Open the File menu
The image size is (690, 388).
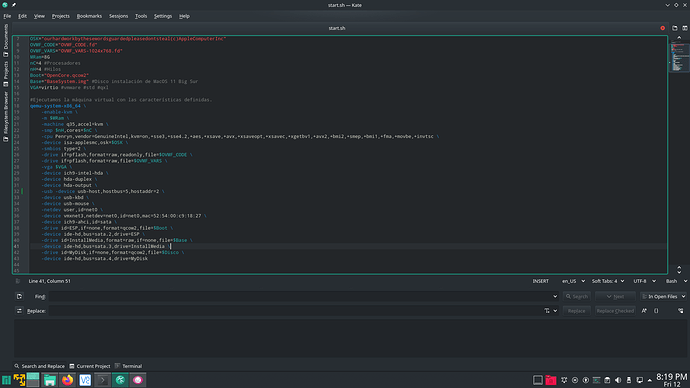tap(7, 16)
